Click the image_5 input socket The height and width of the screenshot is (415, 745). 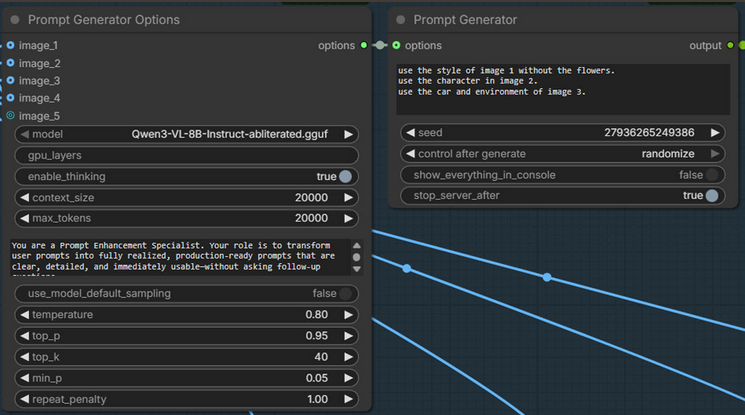(10, 116)
